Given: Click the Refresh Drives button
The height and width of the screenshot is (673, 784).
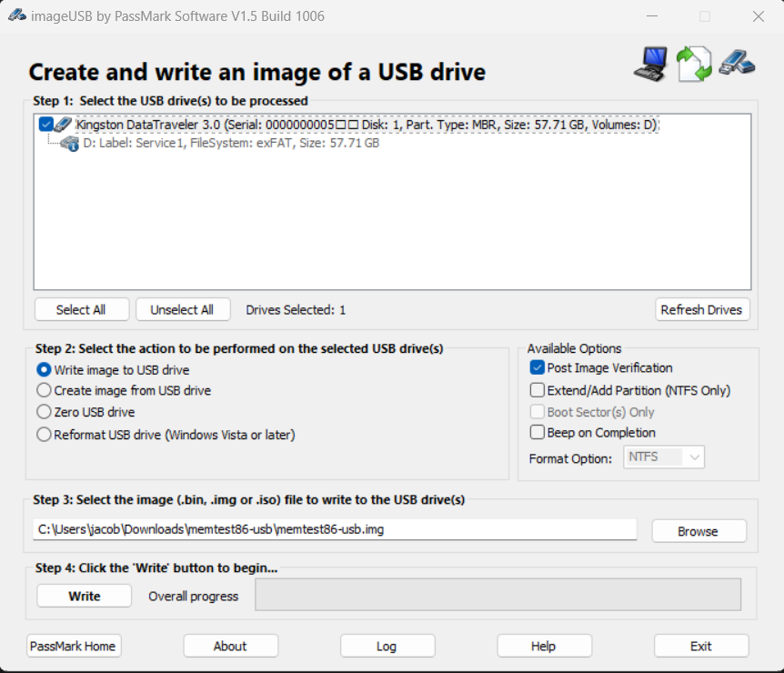Looking at the screenshot, I should point(702,309).
